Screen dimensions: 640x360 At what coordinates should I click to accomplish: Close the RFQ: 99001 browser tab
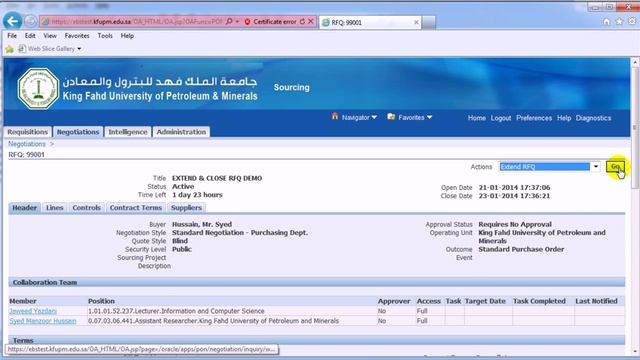pyautogui.click(x=416, y=22)
